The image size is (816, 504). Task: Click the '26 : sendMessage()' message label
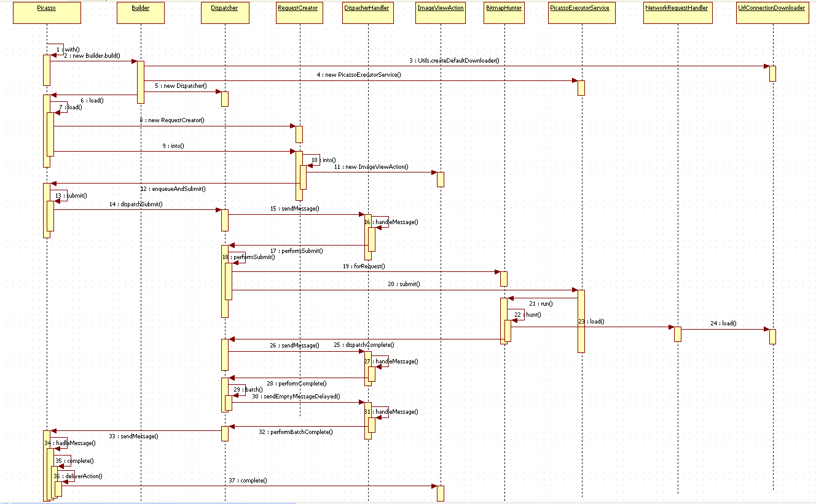click(x=294, y=346)
